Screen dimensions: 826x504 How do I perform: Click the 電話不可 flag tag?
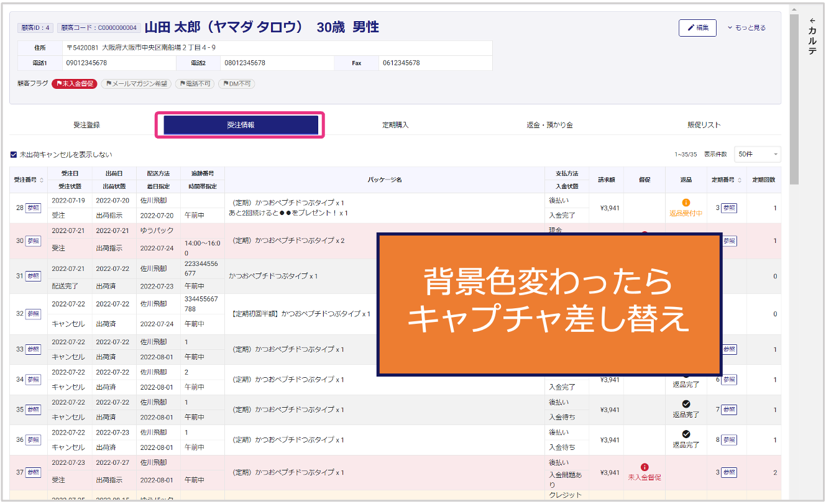(195, 84)
